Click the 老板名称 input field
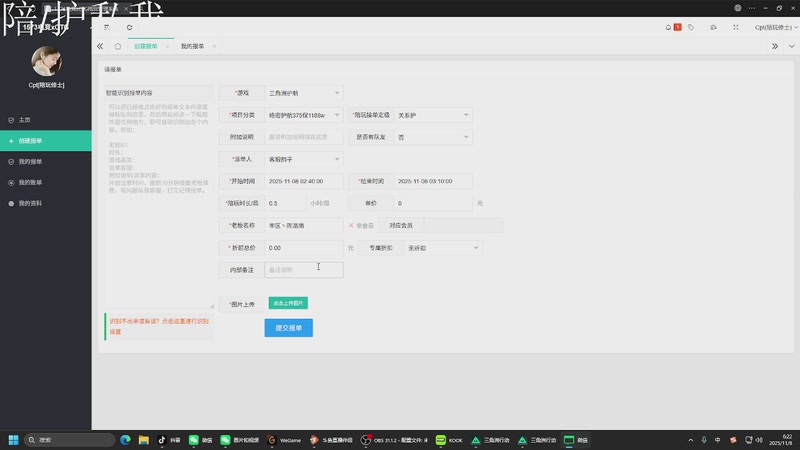The height and width of the screenshot is (450, 800). coord(304,226)
